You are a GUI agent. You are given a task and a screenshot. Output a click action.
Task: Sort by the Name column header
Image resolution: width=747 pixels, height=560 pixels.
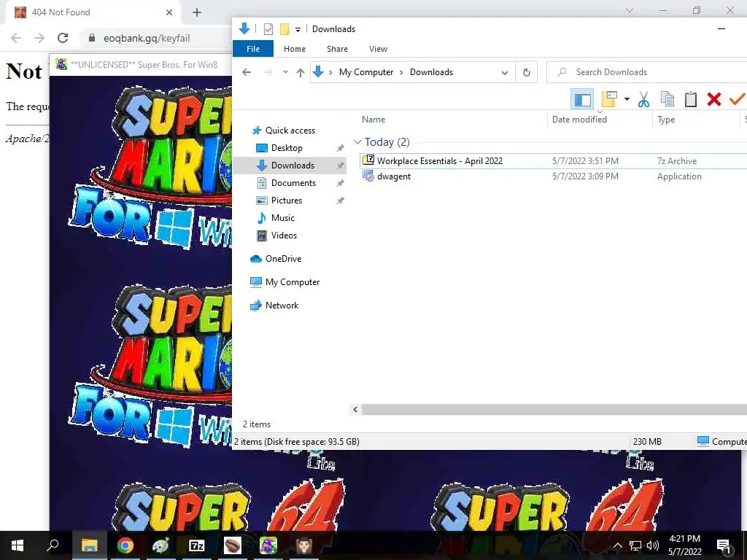[373, 120]
